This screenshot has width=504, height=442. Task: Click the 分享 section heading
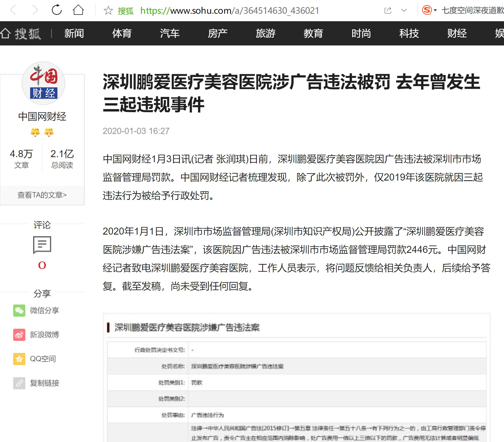(x=42, y=293)
